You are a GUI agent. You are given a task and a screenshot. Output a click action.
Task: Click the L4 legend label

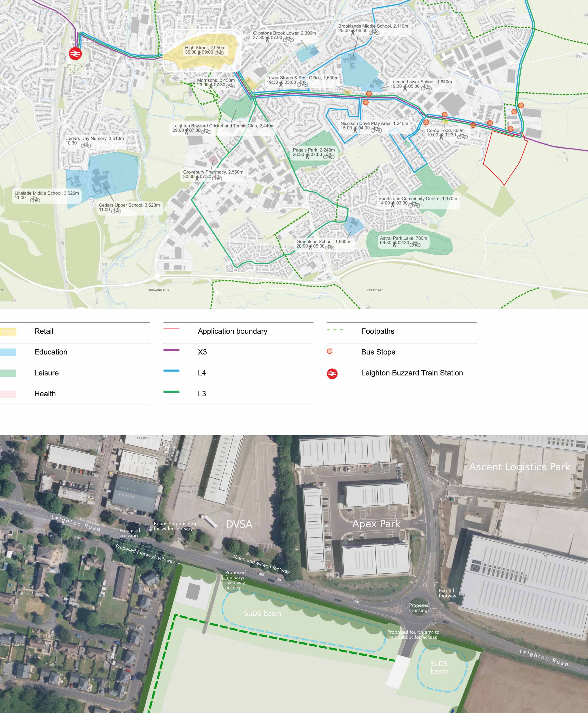202,373
